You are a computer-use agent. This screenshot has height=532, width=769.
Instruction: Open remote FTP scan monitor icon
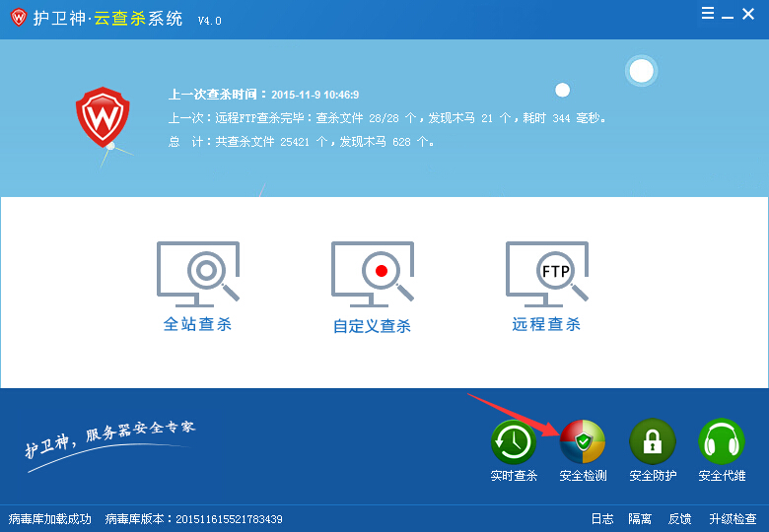[x=547, y=271]
